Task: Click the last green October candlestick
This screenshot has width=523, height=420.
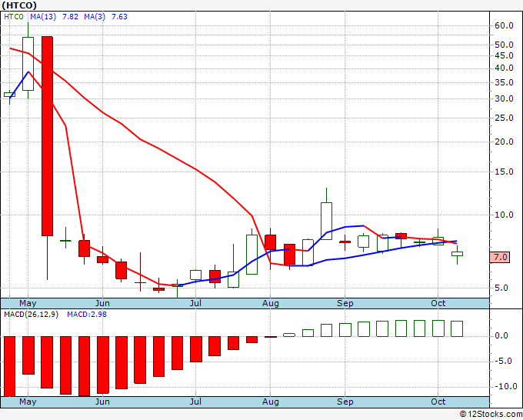Action: 457,254
